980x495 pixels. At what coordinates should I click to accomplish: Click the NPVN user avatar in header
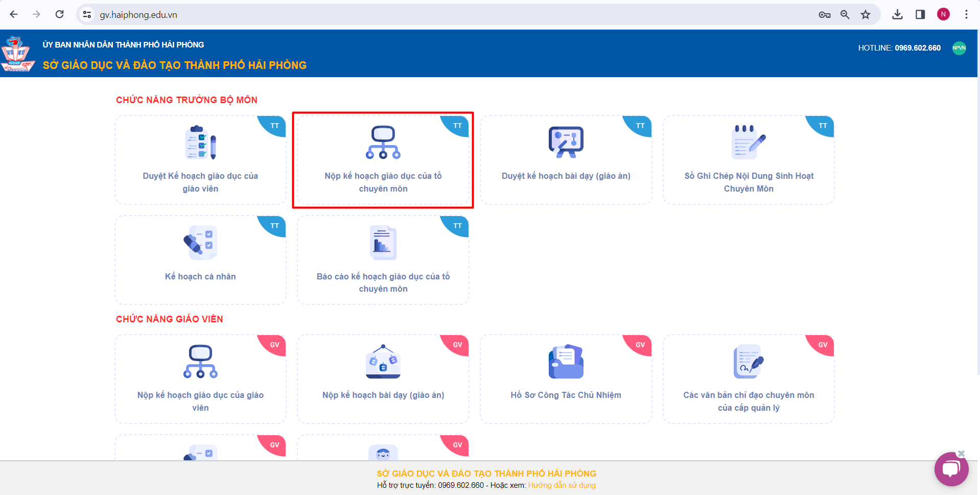959,48
